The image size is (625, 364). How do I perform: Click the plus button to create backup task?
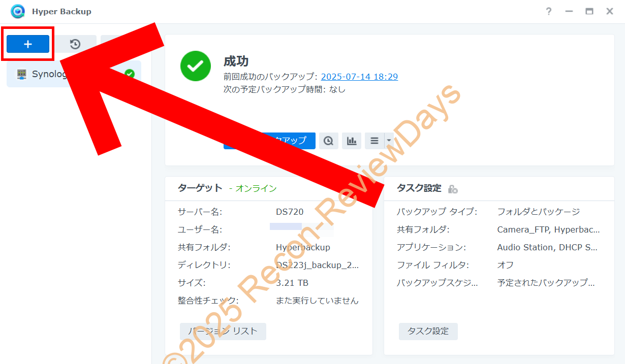point(28,44)
